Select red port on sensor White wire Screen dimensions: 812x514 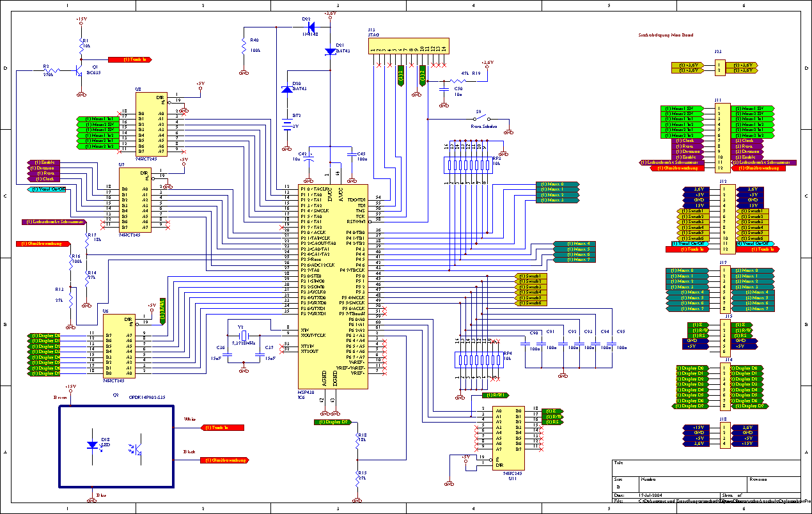click(224, 427)
